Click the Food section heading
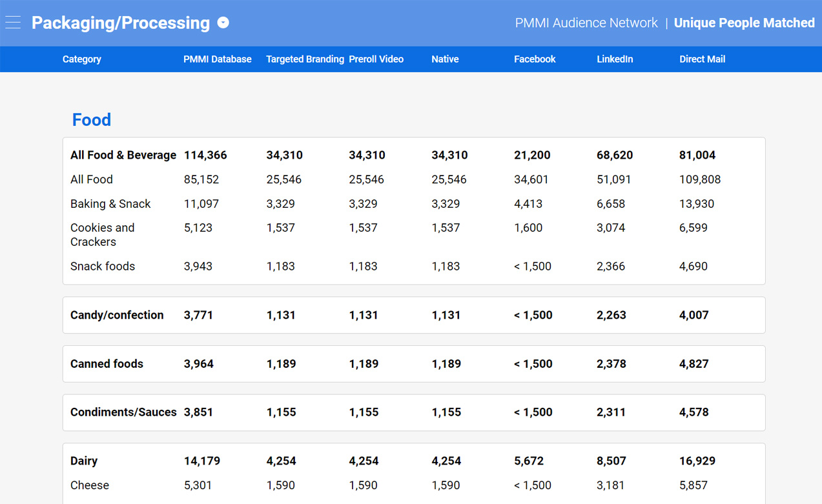Screen dimensions: 822x504 [x=92, y=120]
